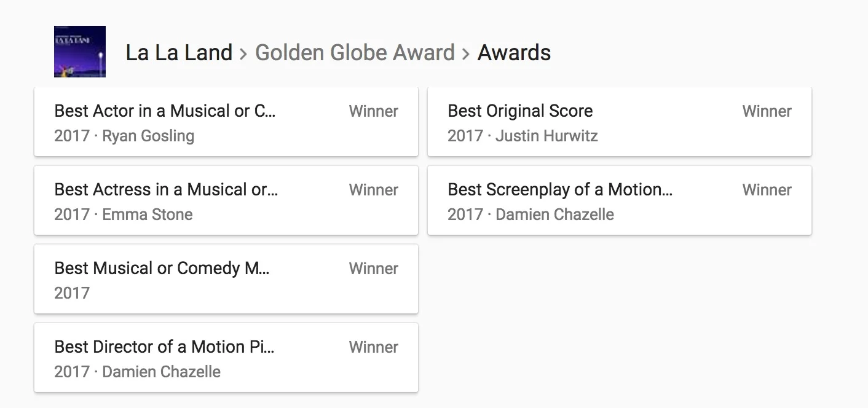View the Best Original Score award card
The width and height of the screenshot is (868, 408).
click(620, 122)
